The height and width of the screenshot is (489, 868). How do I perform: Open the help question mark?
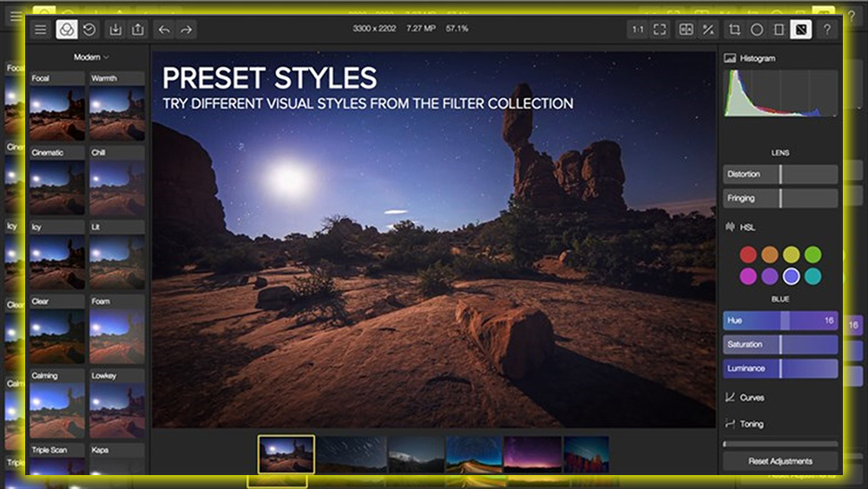tap(826, 30)
